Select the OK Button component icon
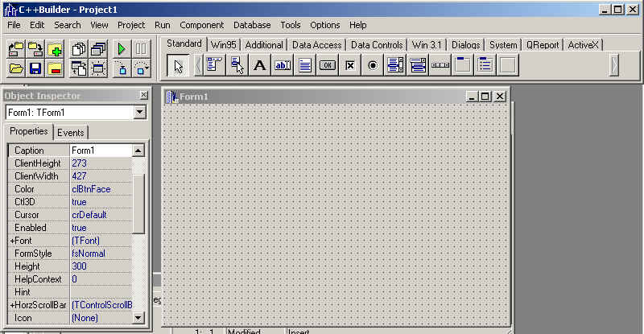This screenshot has width=644, height=334. coord(328,65)
